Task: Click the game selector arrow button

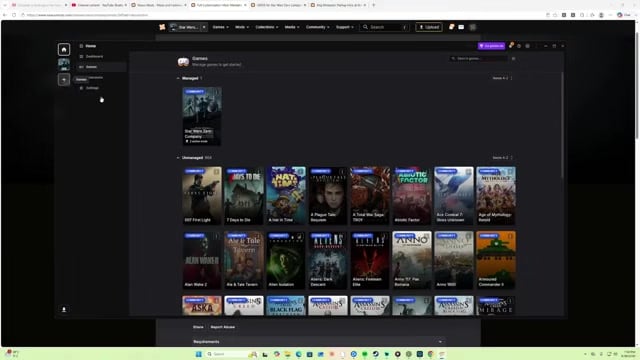Action: [204, 27]
